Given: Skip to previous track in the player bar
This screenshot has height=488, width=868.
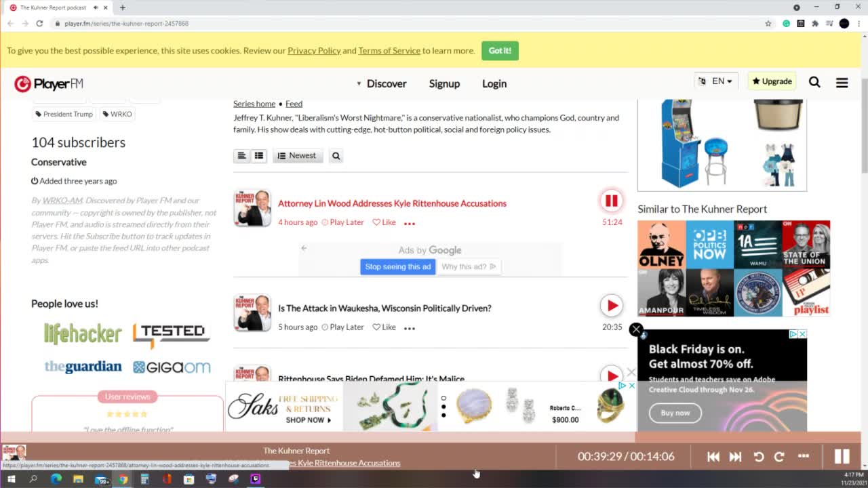Looking at the screenshot, I should 713,457.
